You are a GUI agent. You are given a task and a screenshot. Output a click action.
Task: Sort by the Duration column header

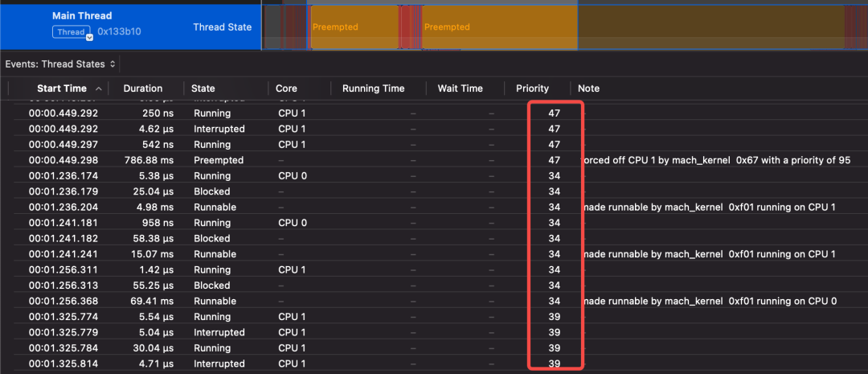coord(143,88)
